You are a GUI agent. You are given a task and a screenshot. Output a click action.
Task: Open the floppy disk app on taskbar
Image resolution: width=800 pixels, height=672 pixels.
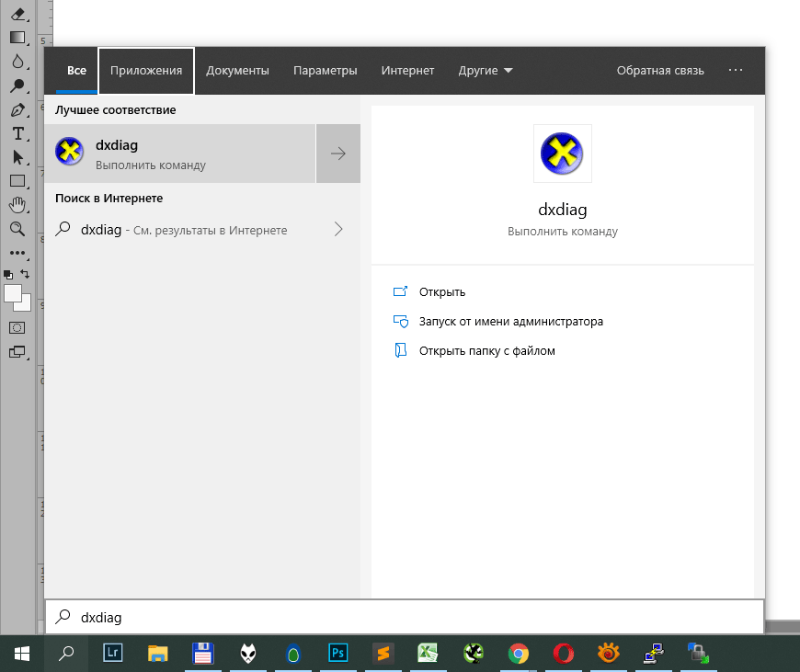point(202,654)
